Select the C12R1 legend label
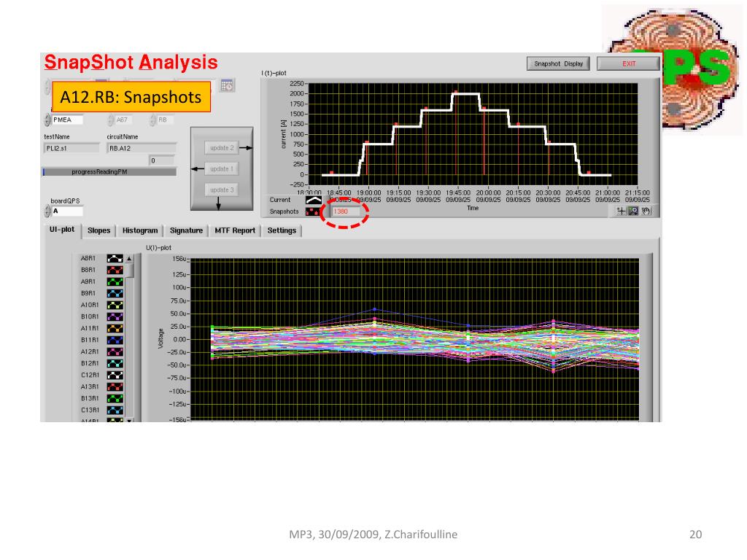 pyautogui.click(x=90, y=375)
